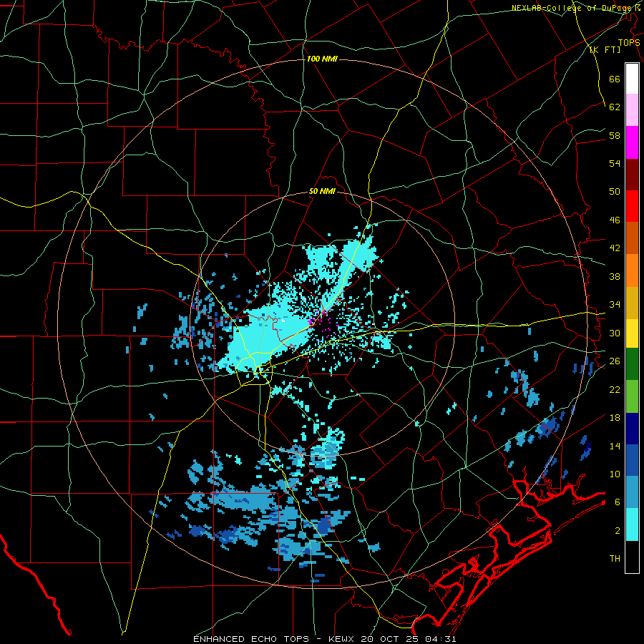The image size is (644, 644).
Task: Click the light pink legend swatch
Action: pyautogui.click(x=632, y=110)
